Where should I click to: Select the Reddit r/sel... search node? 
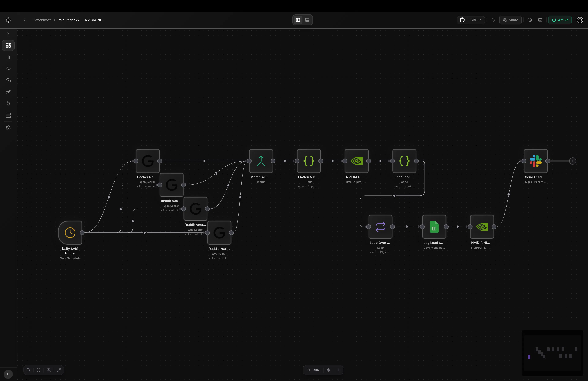(219, 233)
